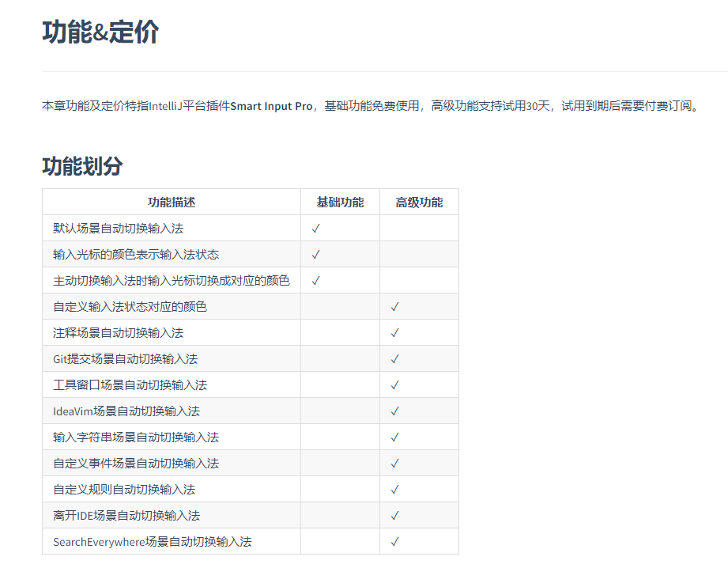
Task: Click the checkmark in 输入光标的颜色表示输入法状态 row
Action: pyautogui.click(x=315, y=254)
